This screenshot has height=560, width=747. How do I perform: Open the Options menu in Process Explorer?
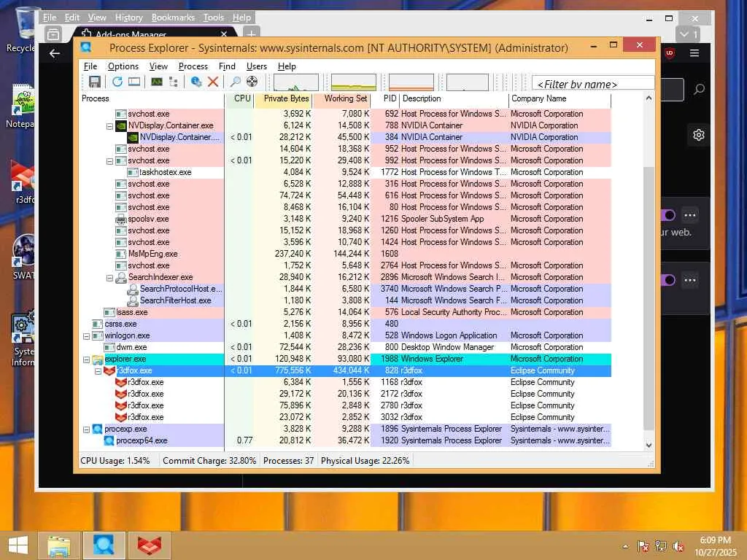[x=123, y=66]
